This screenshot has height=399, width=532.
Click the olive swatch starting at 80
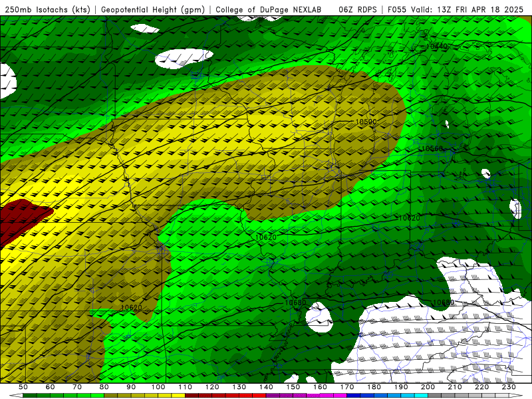click(110, 396)
